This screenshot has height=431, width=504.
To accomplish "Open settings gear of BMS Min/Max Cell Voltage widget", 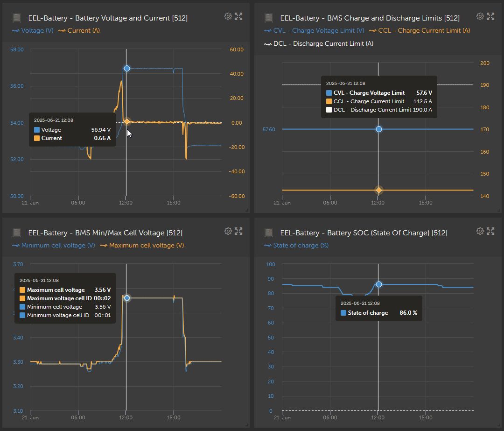I will tap(228, 231).
